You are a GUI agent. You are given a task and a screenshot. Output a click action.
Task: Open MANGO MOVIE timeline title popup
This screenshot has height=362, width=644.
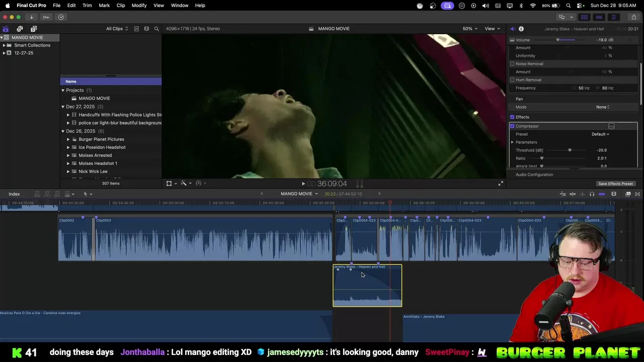point(299,194)
